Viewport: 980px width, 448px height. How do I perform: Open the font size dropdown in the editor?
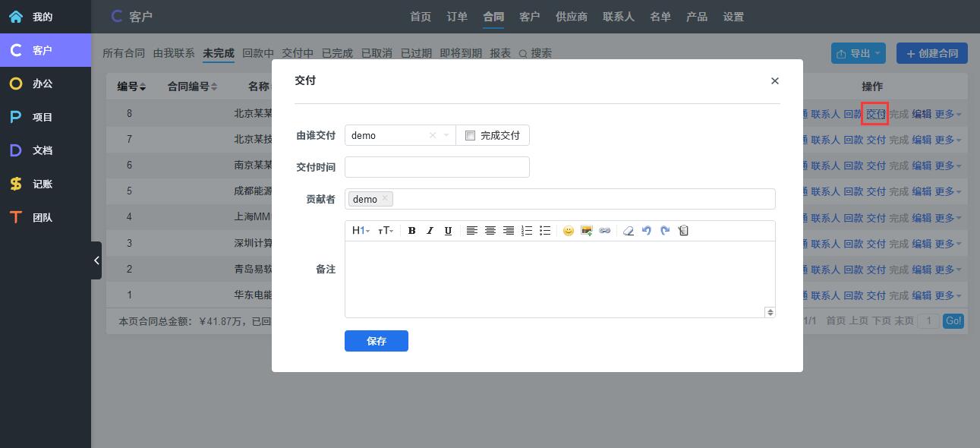[386, 231]
